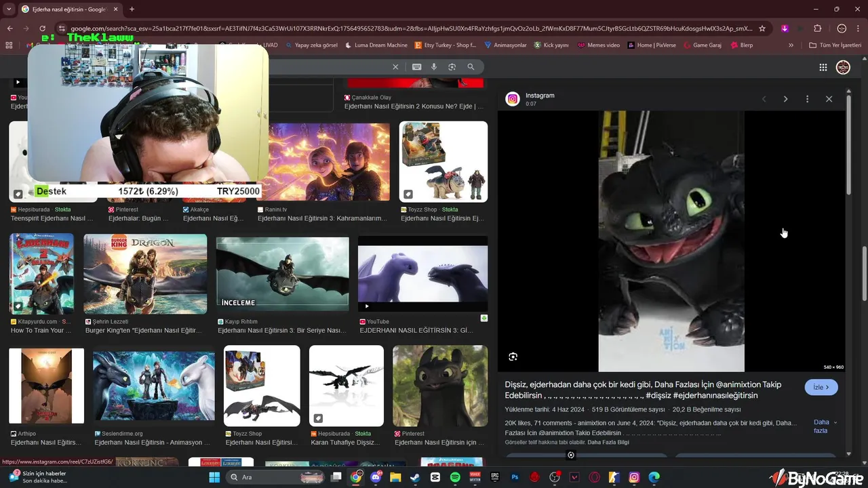Screen dimensions: 868x488
Task: Open File Explorer from taskbar
Action: [x=395, y=477]
